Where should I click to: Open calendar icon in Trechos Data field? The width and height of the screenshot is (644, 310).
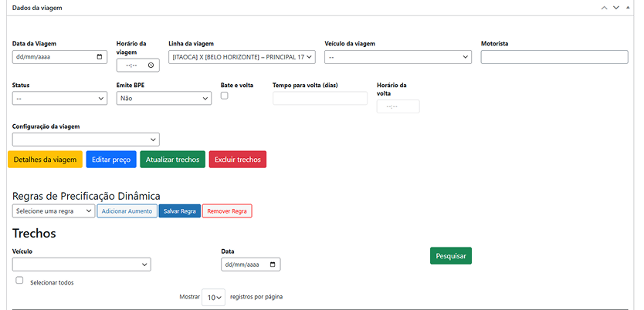pos(273,265)
